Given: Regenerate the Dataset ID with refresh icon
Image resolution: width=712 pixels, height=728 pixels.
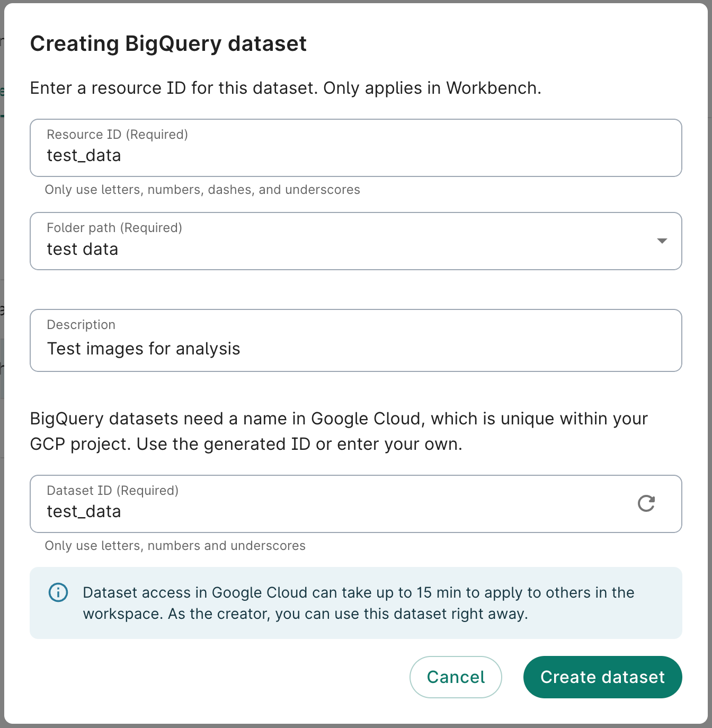Looking at the screenshot, I should click(646, 503).
